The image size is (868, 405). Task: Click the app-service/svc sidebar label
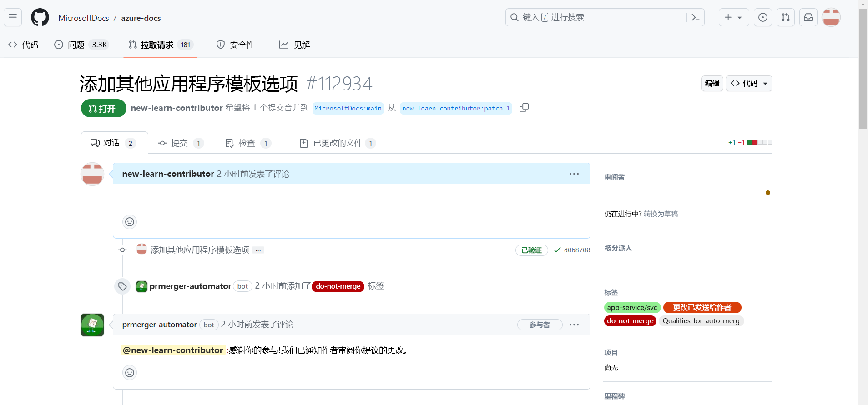pyautogui.click(x=632, y=308)
